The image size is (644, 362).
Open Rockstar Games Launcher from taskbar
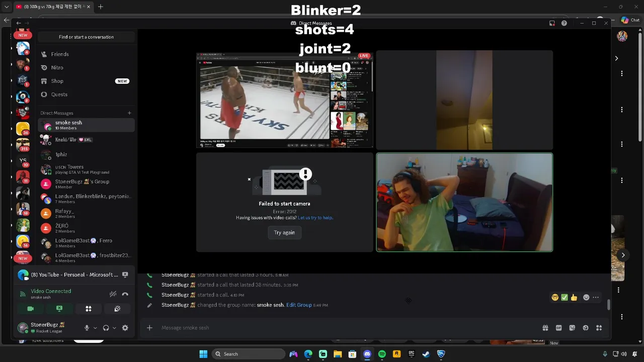pyautogui.click(x=397, y=354)
